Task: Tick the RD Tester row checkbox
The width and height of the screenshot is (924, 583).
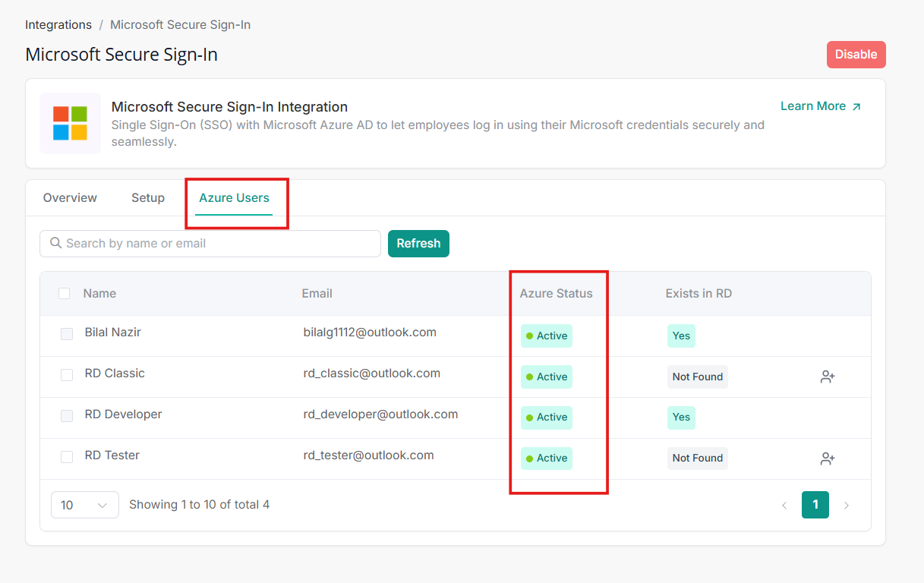Action: [67, 457]
